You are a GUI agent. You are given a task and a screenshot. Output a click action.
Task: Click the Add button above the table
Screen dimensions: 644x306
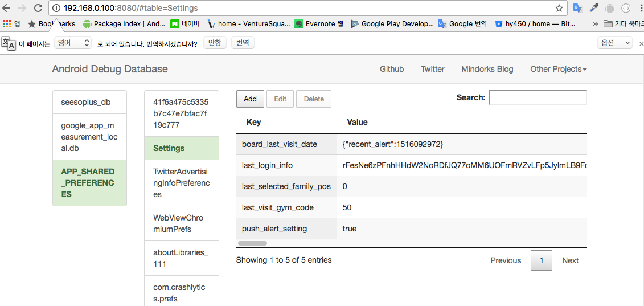coord(250,99)
